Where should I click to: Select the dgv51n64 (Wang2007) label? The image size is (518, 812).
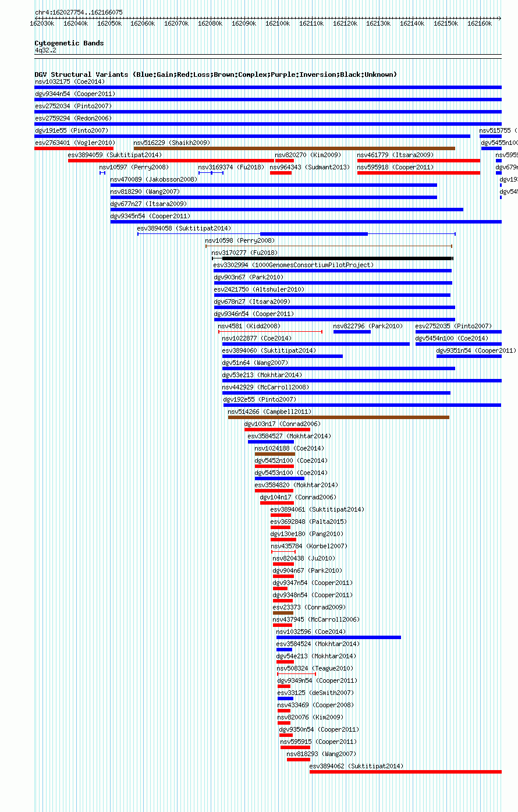coord(255,363)
